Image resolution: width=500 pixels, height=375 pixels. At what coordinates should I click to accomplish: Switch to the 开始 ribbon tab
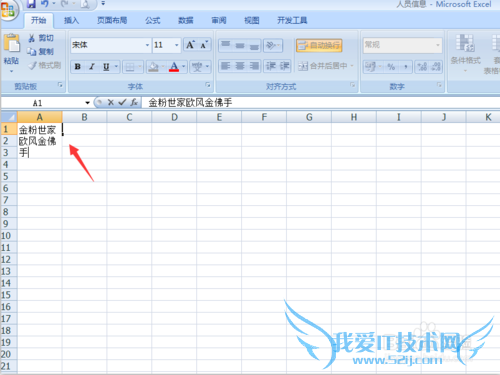click(x=38, y=21)
